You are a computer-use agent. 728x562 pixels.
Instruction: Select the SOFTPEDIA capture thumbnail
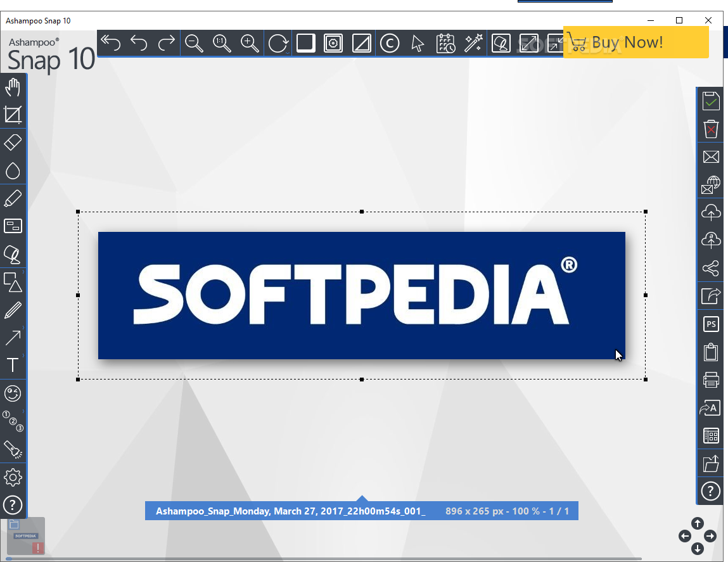26,535
